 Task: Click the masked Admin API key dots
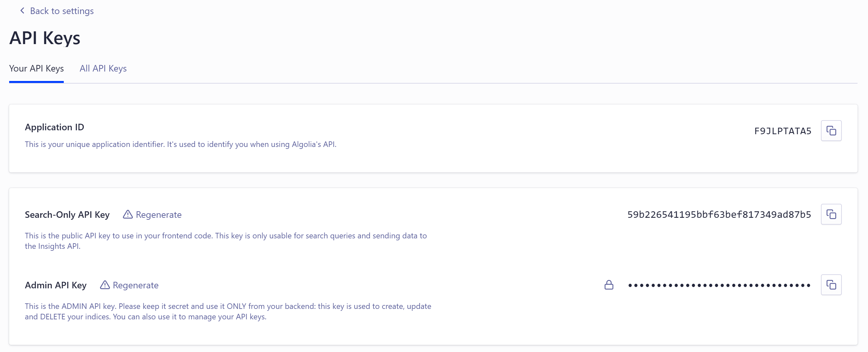pos(719,285)
